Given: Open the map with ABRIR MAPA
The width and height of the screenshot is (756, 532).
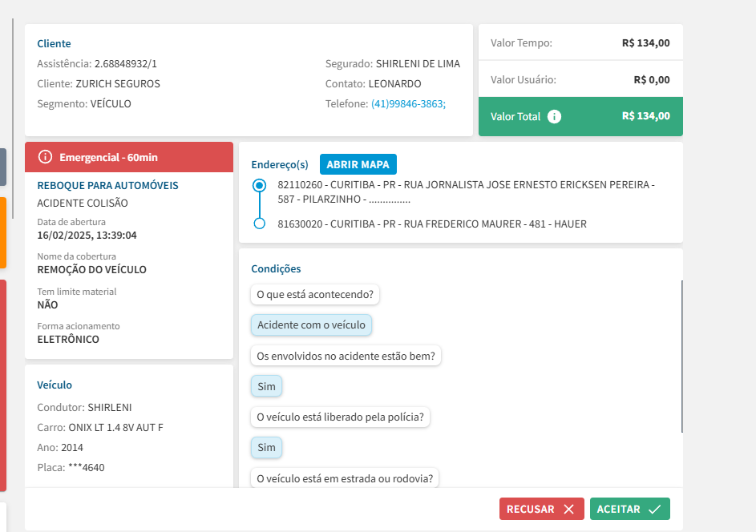Looking at the screenshot, I should pos(358,164).
